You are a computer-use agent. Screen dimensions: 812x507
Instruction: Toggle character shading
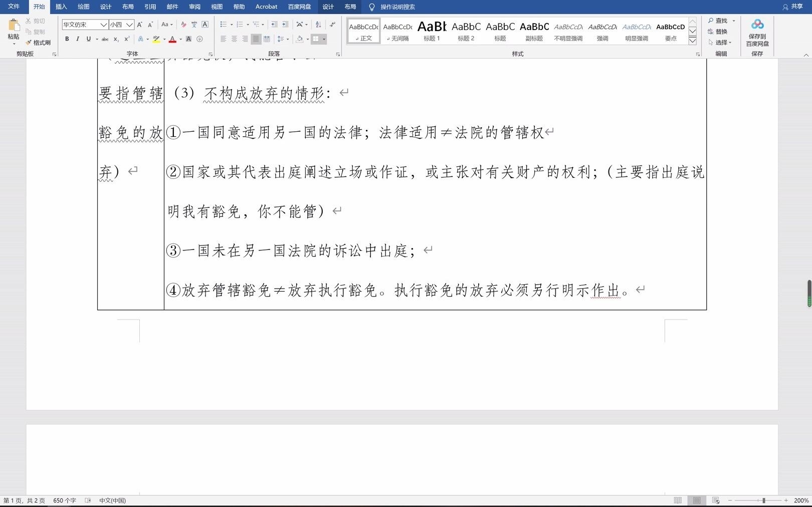[189, 39]
